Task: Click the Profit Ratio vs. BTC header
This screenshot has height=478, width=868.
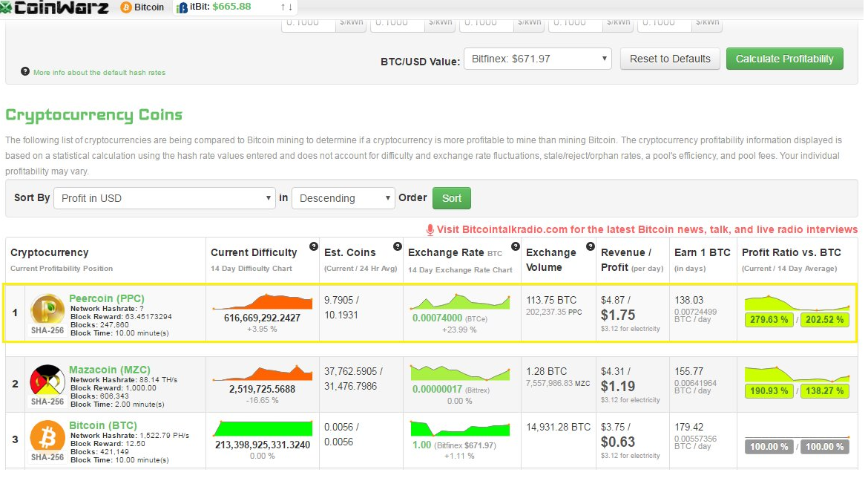Action: point(791,252)
